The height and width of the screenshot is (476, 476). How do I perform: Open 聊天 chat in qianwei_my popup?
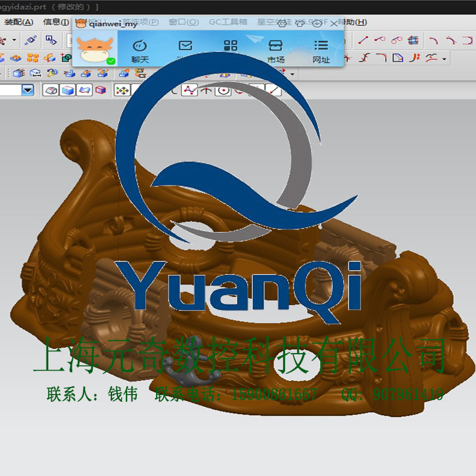click(140, 51)
